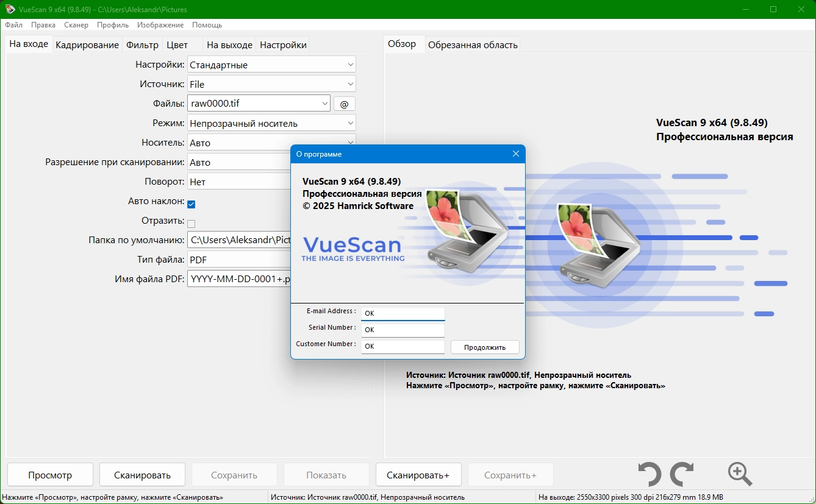Enable the Отразить checkbox

pyautogui.click(x=191, y=224)
